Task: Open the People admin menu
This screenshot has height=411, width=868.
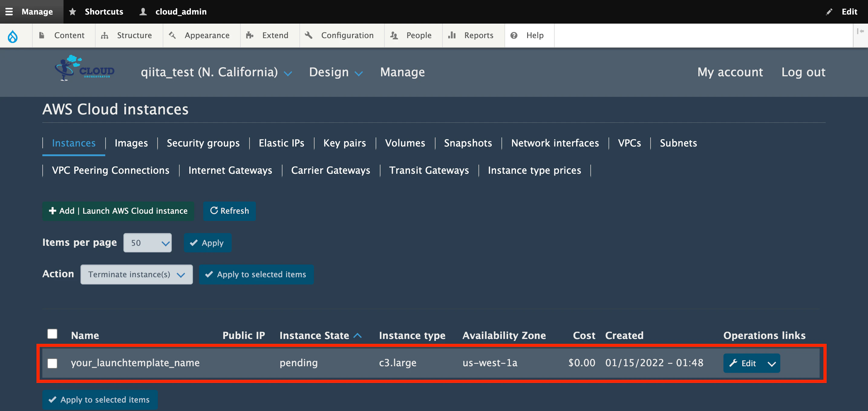Action: coord(413,35)
